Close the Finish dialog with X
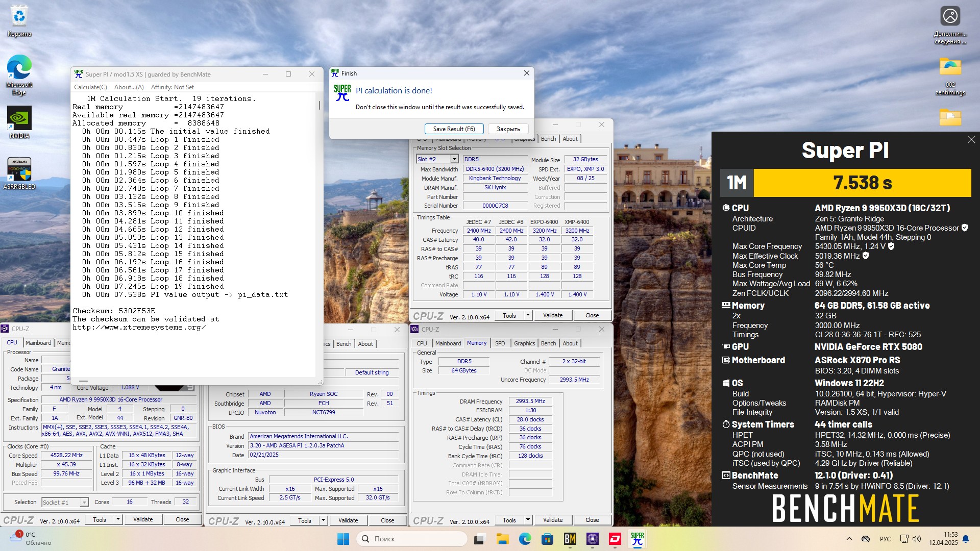Screen dimensions: 980x551 526,73
